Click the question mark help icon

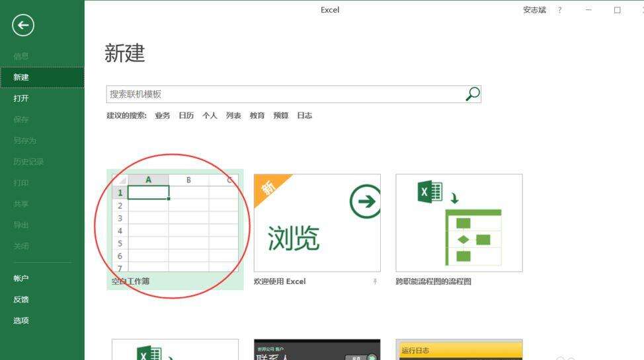pyautogui.click(x=559, y=11)
